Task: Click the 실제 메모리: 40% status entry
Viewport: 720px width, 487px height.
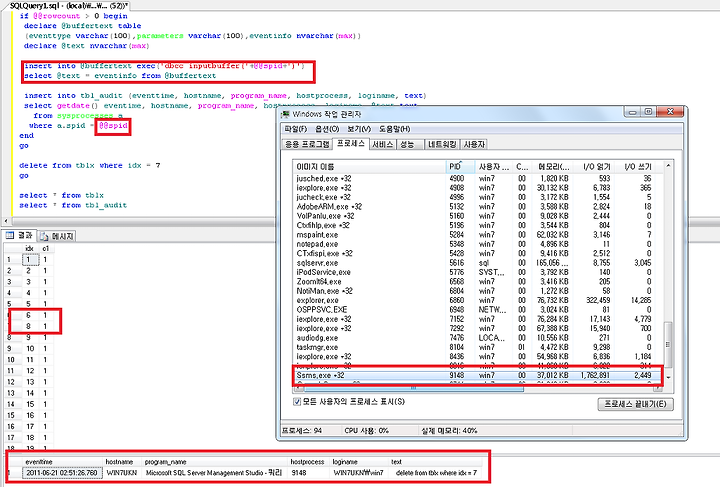Action: point(449,431)
